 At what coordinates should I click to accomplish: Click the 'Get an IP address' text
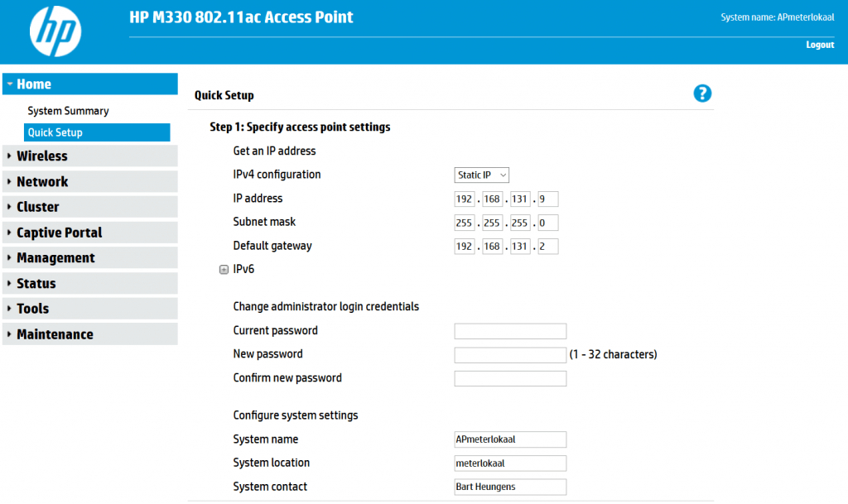click(x=274, y=151)
